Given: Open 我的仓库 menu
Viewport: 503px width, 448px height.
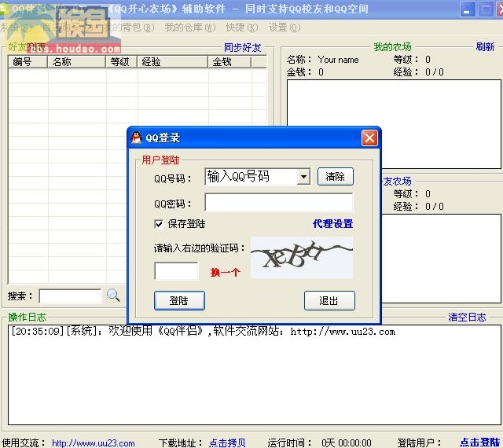Looking at the screenshot, I should point(189,28).
